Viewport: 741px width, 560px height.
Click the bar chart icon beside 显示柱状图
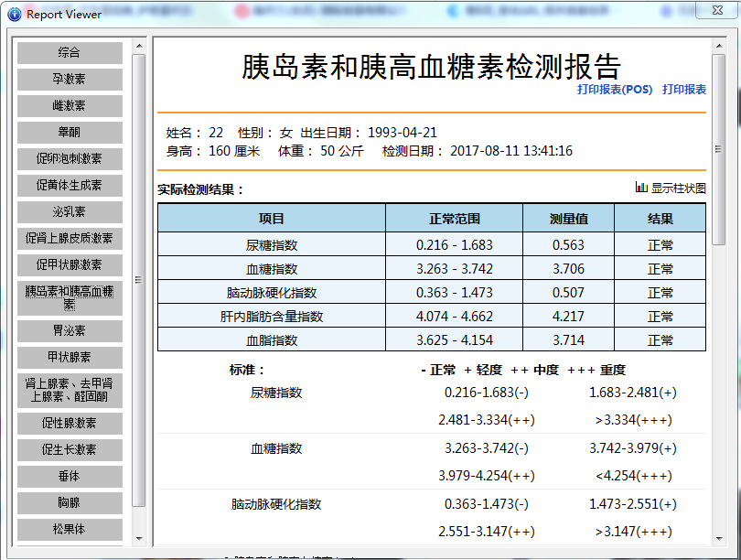click(x=641, y=188)
